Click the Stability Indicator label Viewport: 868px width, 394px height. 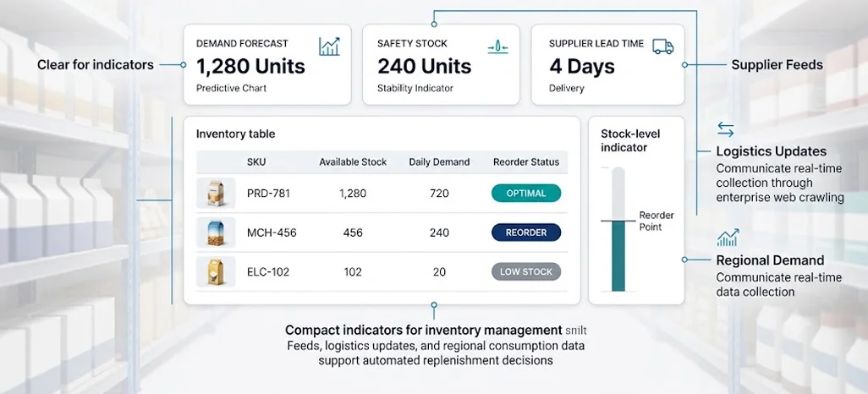(x=415, y=88)
